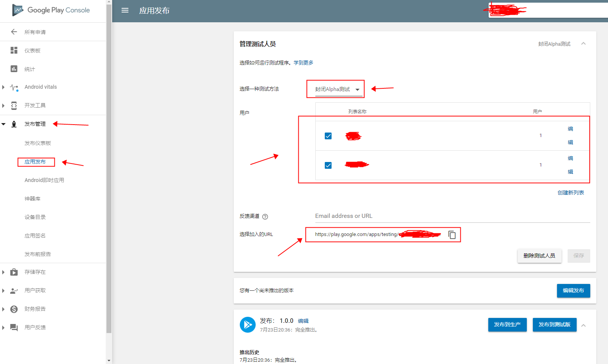Click 发布到生产 button

point(507,325)
